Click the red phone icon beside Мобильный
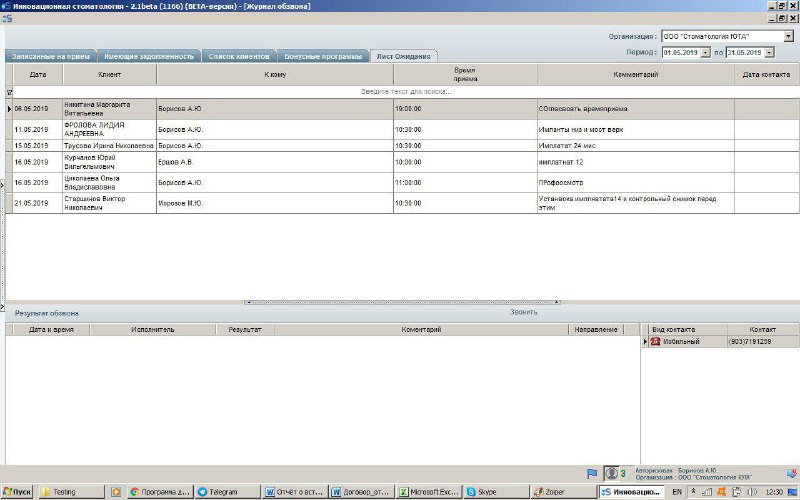 [656, 342]
